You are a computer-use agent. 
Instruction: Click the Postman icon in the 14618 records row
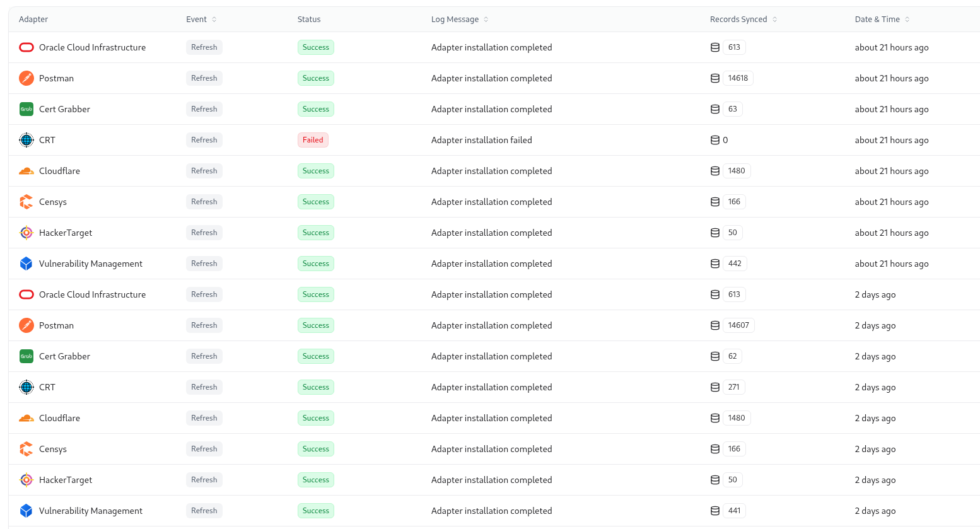coord(26,78)
